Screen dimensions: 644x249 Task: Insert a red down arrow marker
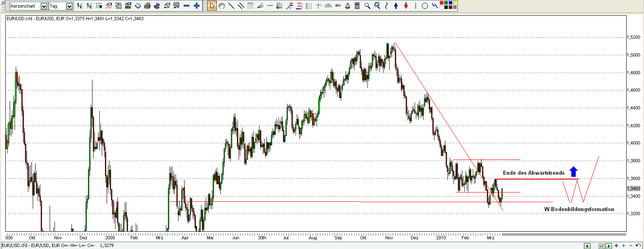[406, 6]
